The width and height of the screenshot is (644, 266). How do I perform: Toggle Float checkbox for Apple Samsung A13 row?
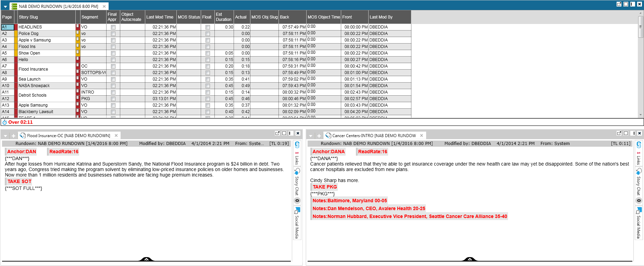coord(208,105)
